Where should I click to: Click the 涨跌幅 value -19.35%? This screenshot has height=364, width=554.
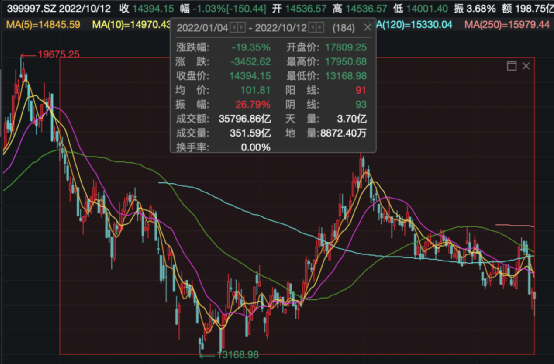pyautogui.click(x=251, y=47)
